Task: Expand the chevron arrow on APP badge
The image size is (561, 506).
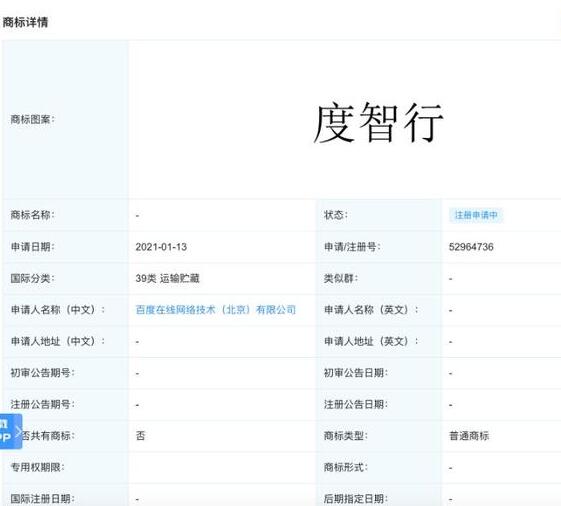Action: click(19, 431)
